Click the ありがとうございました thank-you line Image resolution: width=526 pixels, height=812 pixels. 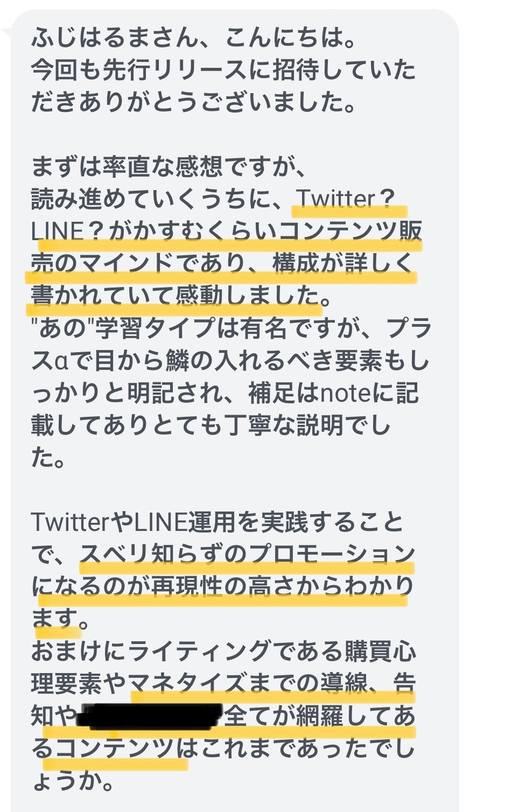point(194,102)
